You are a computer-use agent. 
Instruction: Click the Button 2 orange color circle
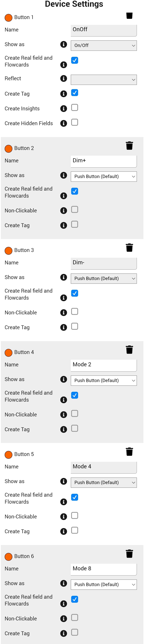click(x=9, y=148)
